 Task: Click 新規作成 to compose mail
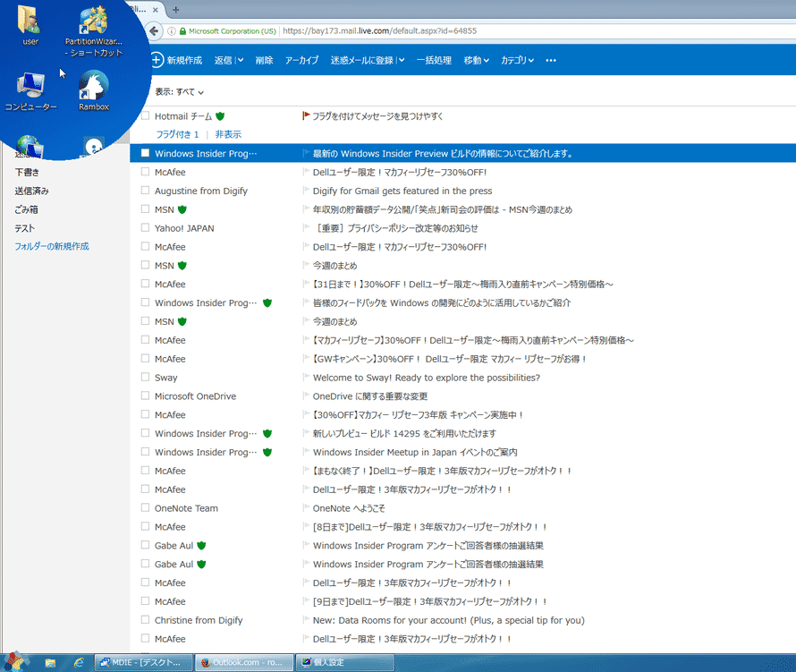pos(184,61)
